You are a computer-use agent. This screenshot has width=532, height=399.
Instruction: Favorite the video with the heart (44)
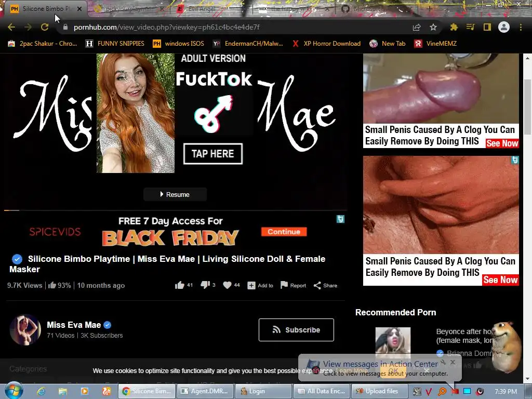coord(227,285)
